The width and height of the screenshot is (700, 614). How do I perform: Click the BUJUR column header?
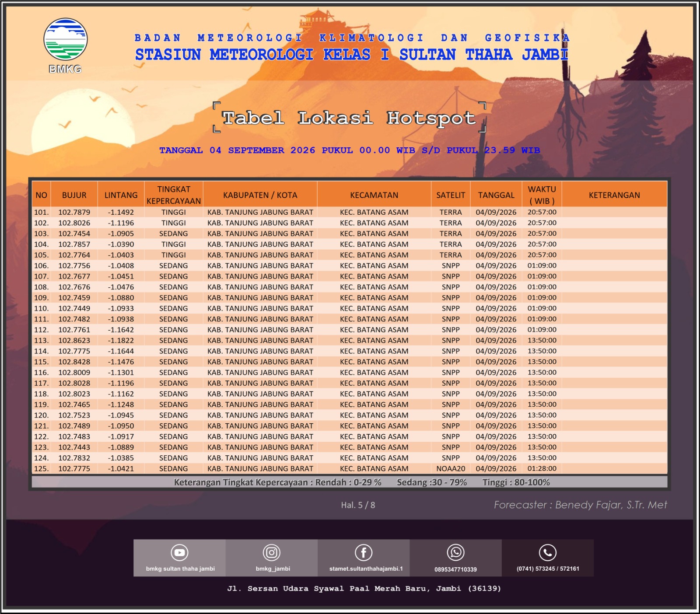74,195
